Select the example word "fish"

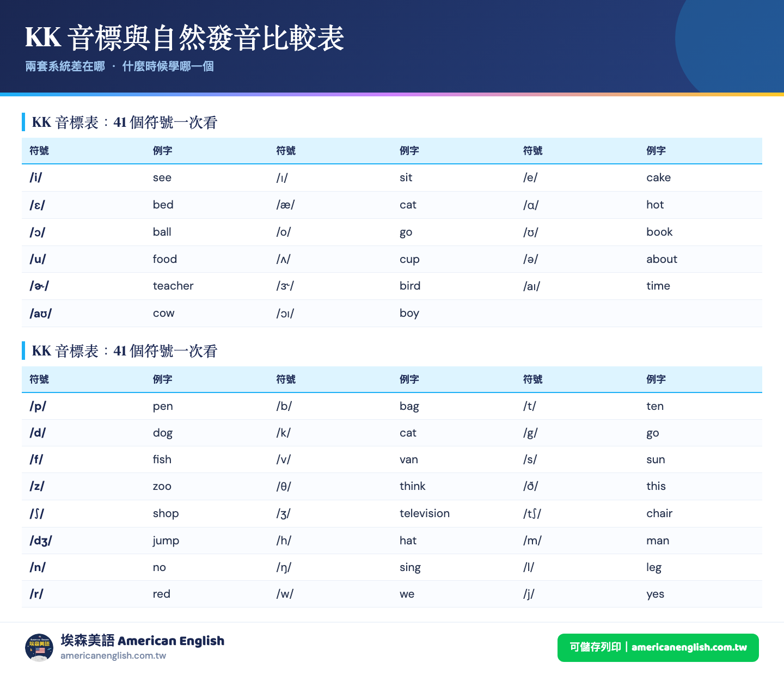pos(162,459)
